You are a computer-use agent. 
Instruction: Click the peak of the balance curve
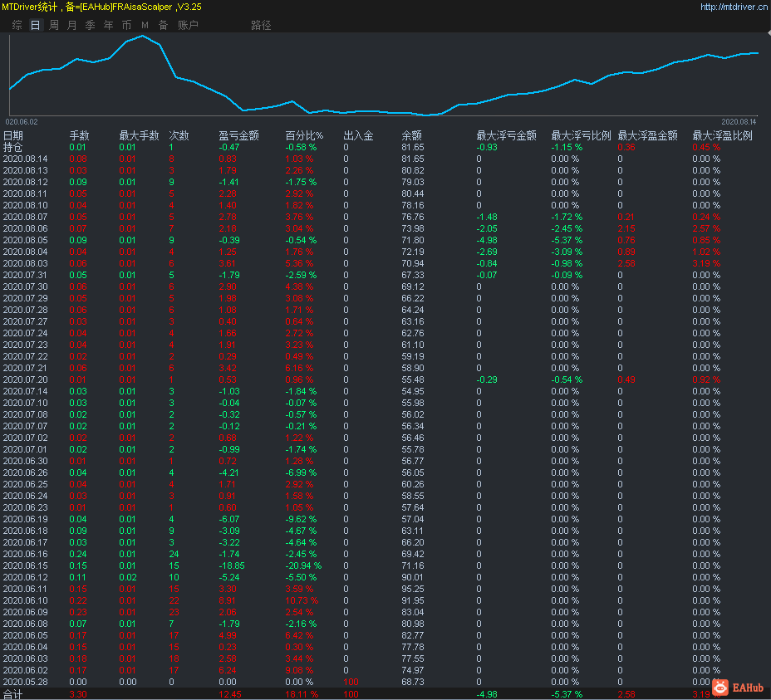click(x=143, y=36)
